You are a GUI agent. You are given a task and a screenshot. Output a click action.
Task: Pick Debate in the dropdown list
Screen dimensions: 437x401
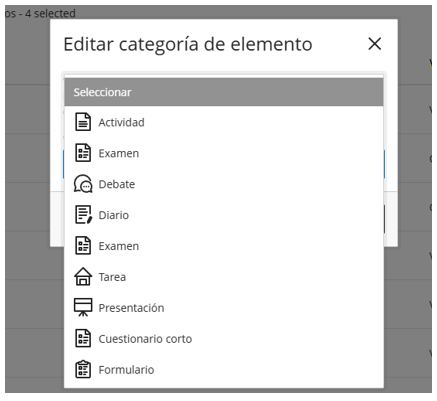coord(117,184)
